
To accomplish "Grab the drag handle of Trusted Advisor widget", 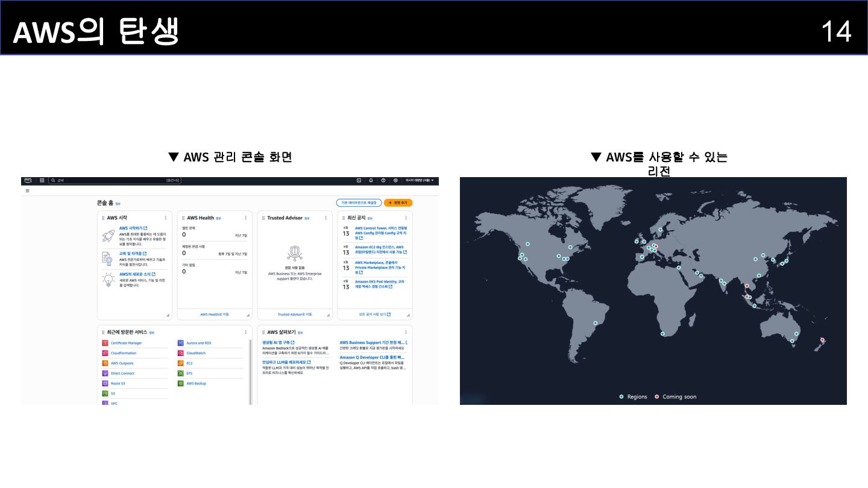I will pos(263,218).
